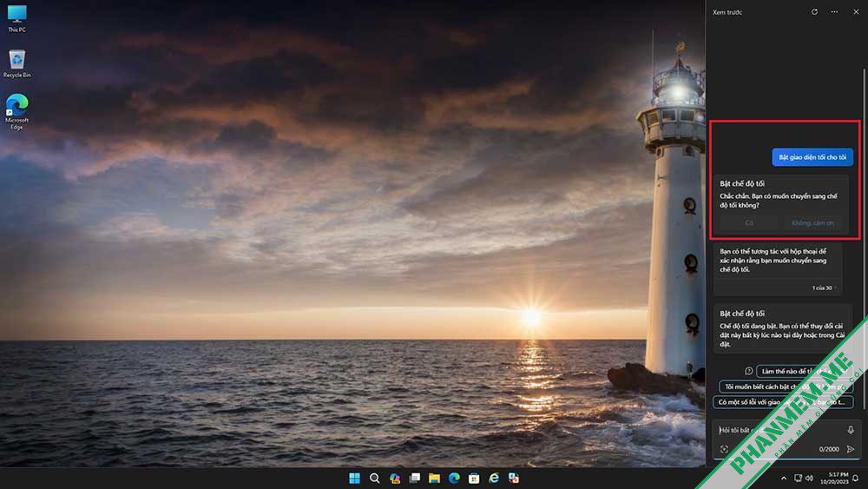The image size is (868, 489).
Task: Click the 'Chế độ tối đang bật' status message
Action: pos(782,335)
